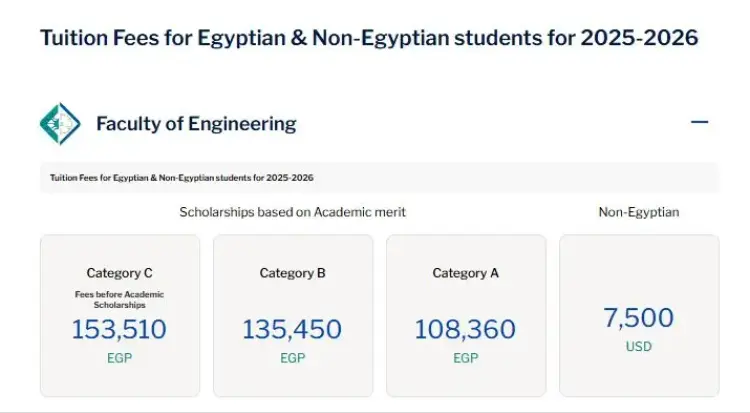Click the main Tuition Fees 2025-2026 title
Screen dimensions: 750x413
(x=369, y=38)
